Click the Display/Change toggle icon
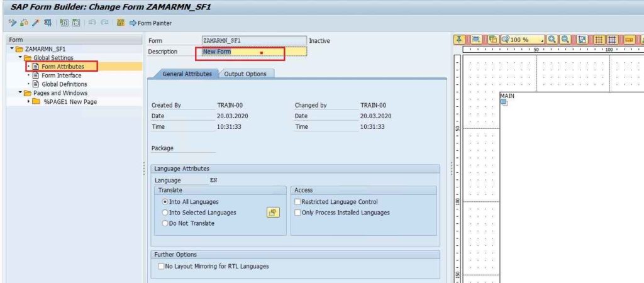 [13, 23]
